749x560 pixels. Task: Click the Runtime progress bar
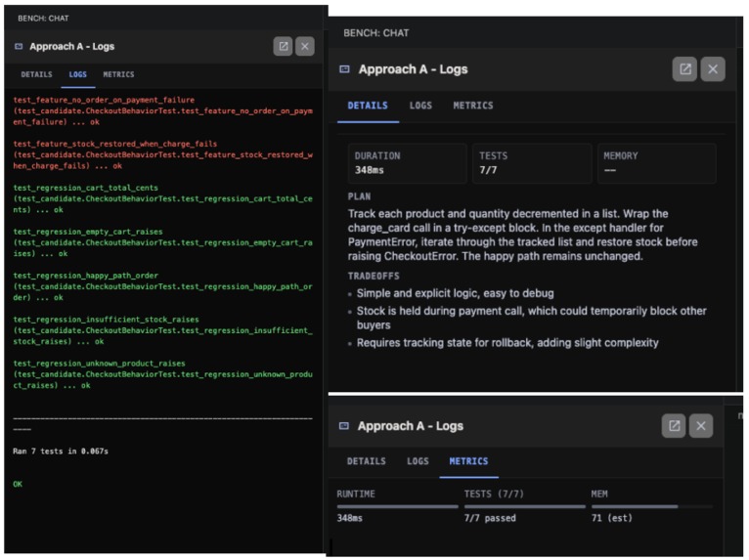397,506
